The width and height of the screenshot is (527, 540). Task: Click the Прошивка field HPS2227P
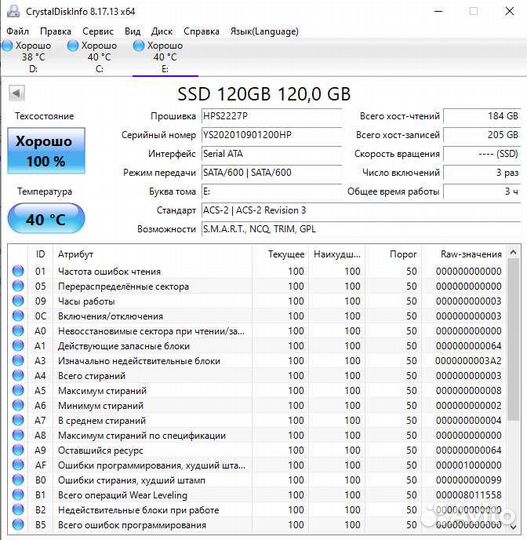(271, 116)
